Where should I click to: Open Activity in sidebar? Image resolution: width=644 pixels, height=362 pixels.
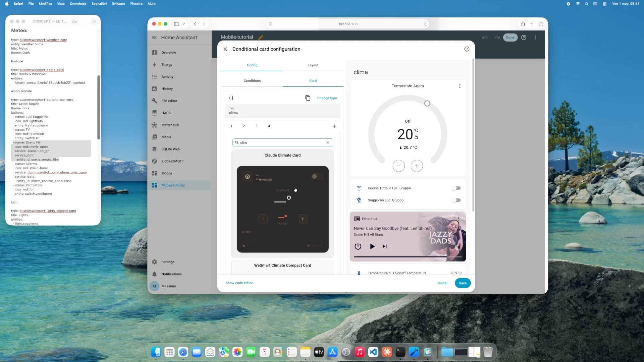click(179, 77)
